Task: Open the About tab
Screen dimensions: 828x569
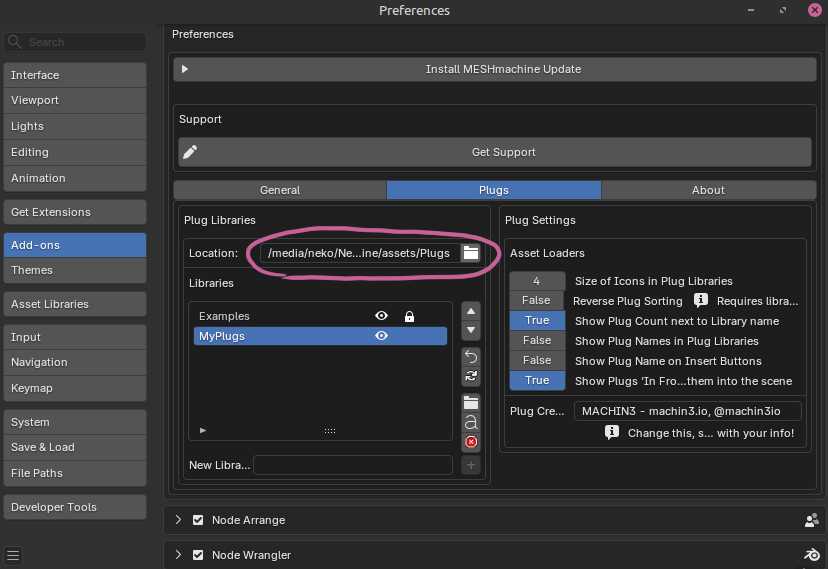Action: (709, 190)
